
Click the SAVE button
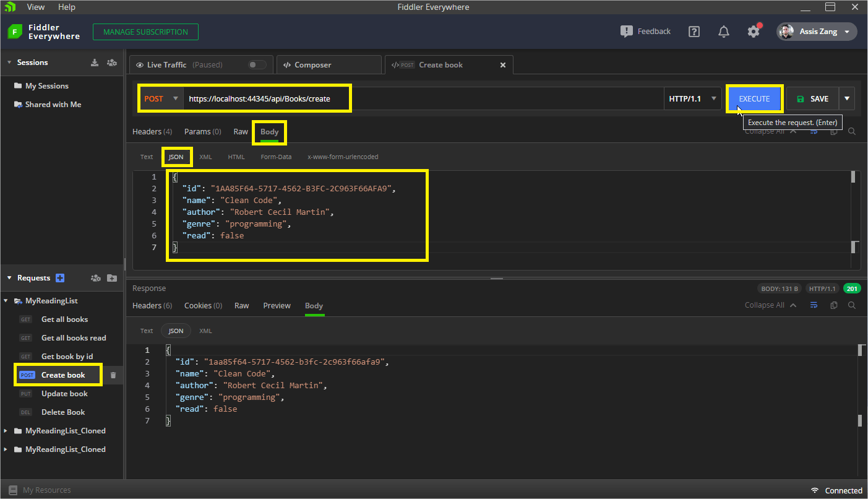pyautogui.click(x=812, y=99)
